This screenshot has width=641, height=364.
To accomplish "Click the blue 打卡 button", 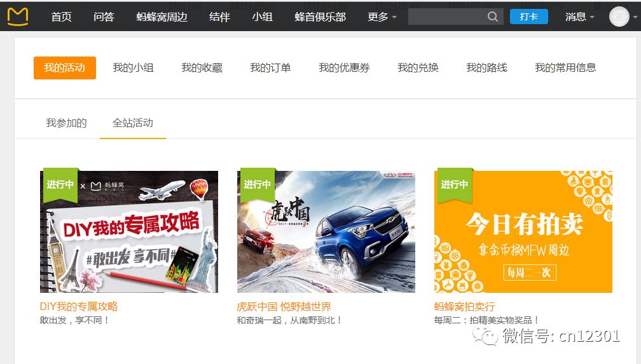I will 528,17.
